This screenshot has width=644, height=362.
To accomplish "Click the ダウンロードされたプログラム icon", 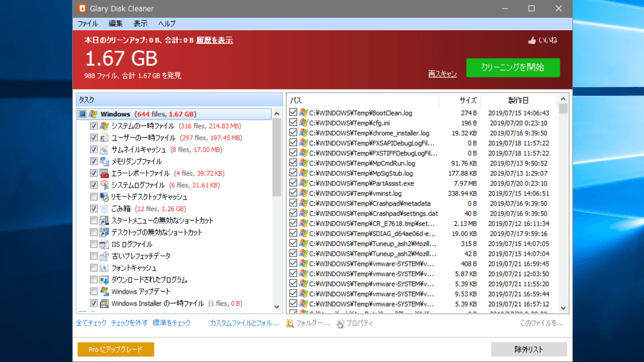I will (x=104, y=280).
